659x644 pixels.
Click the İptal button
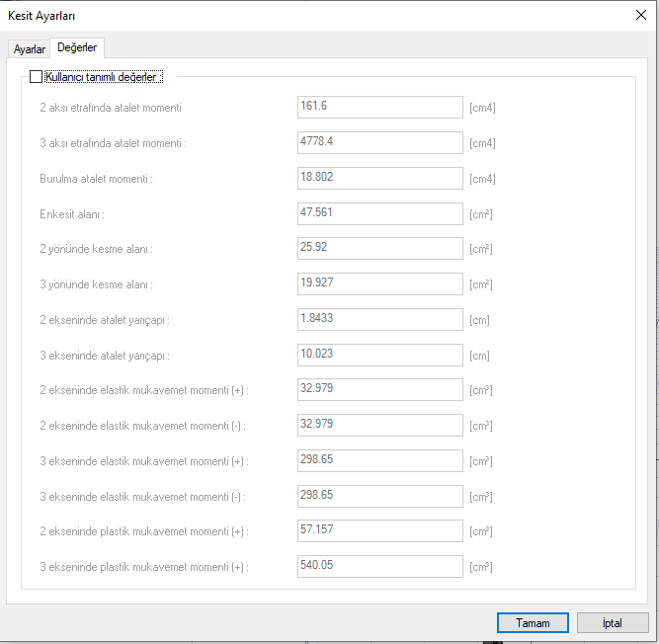pyautogui.click(x=612, y=623)
